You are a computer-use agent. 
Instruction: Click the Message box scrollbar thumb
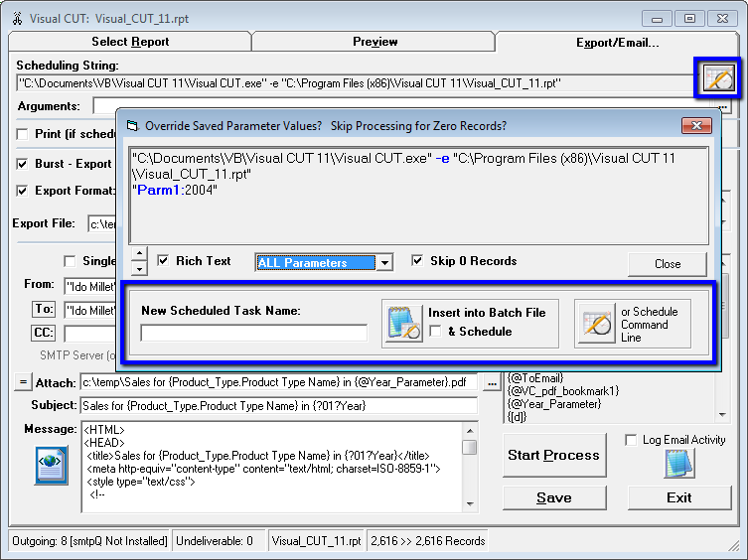coord(470,448)
